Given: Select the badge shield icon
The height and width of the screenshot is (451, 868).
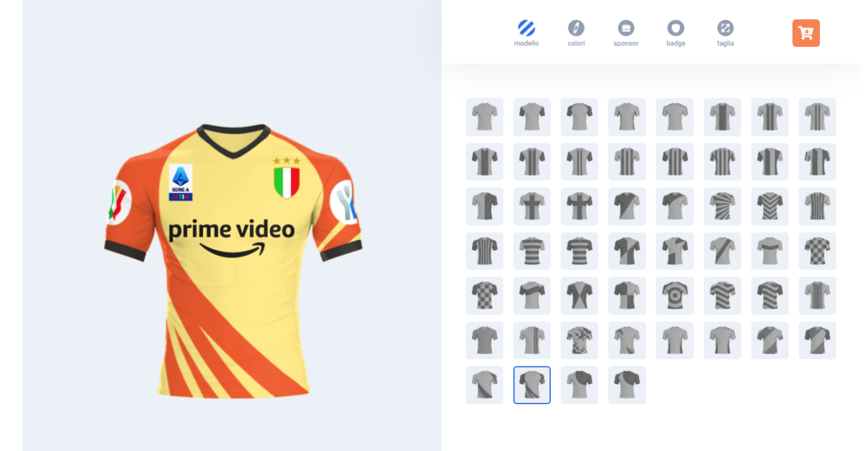Looking at the screenshot, I should point(676,33).
